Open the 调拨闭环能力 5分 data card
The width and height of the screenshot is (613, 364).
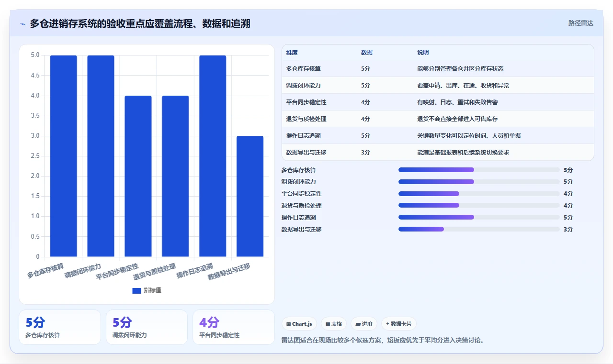[147, 327]
